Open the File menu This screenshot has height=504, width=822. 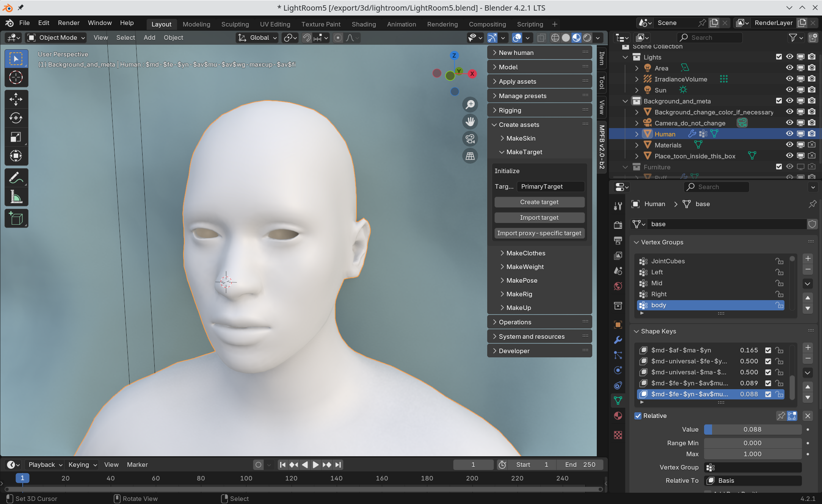[x=24, y=23]
